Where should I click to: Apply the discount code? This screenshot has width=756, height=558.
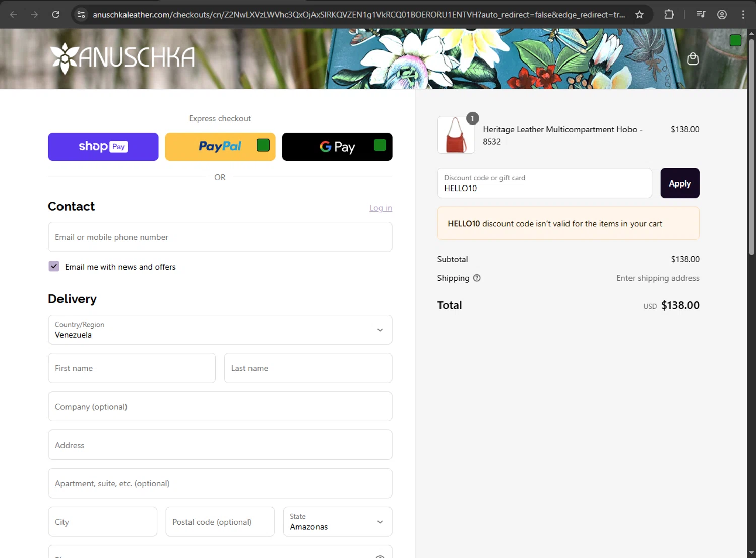[x=680, y=183]
